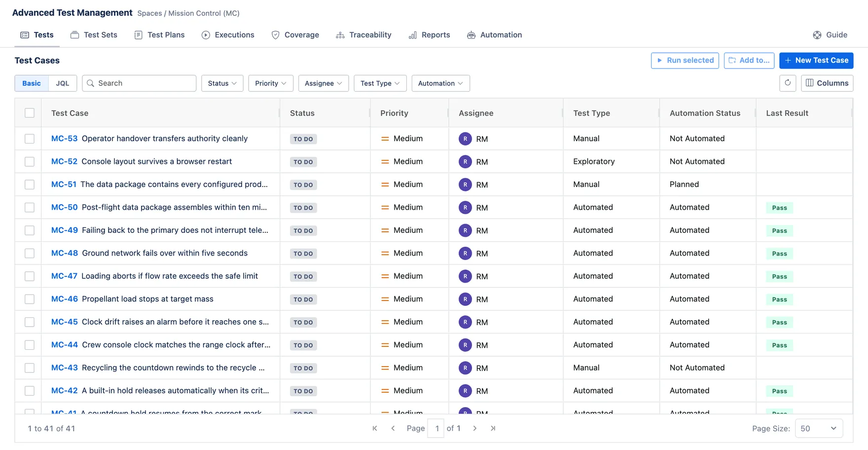Click the lifebuoy Guide icon
This screenshot has width=868, height=450.
coord(817,35)
